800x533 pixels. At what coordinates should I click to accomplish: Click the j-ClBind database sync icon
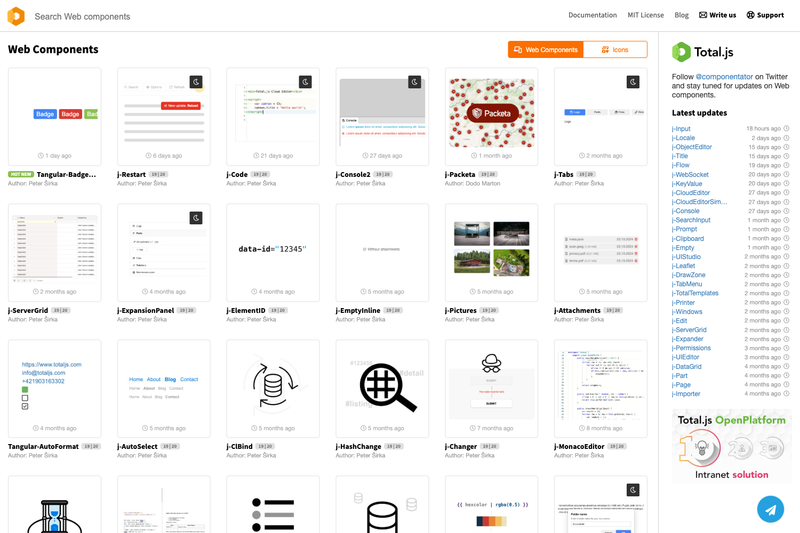pyautogui.click(x=273, y=385)
